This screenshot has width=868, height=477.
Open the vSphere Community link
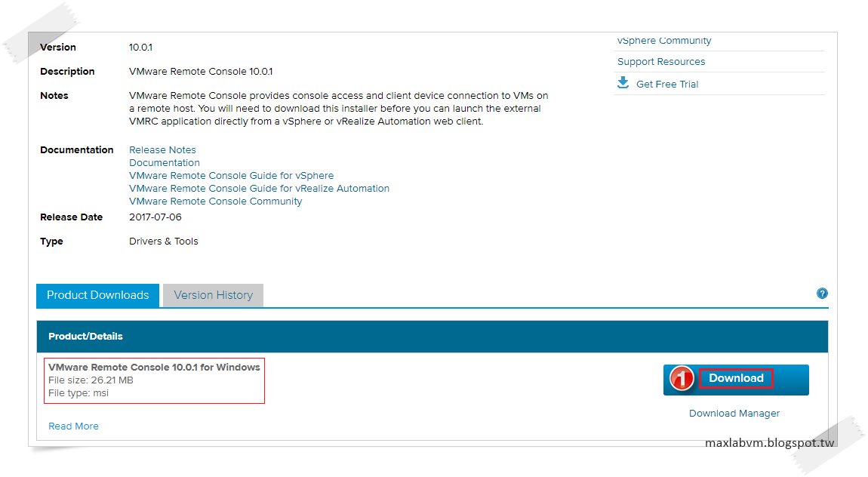pos(663,41)
